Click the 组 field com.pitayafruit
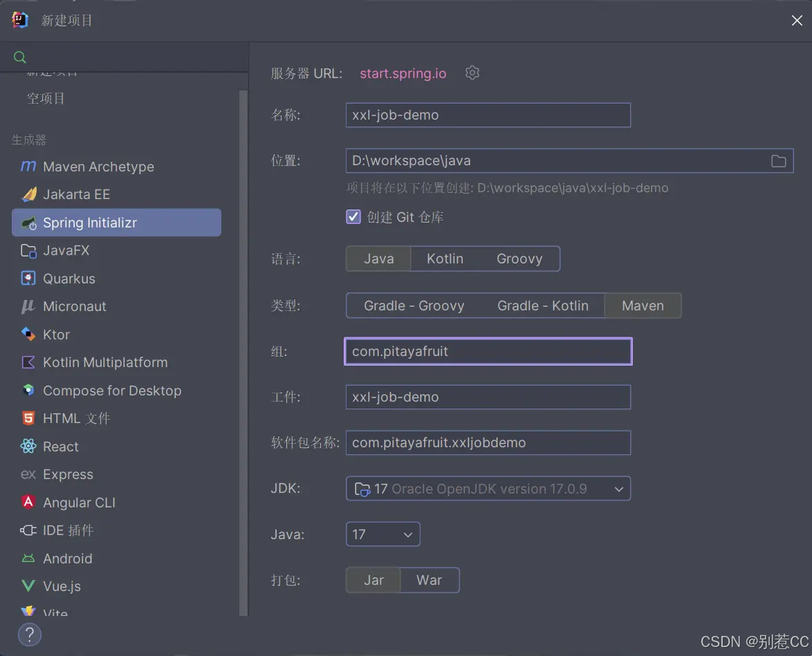Image resolution: width=812 pixels, height=656 pixels. pyautogui.click(x=488, y=351)
